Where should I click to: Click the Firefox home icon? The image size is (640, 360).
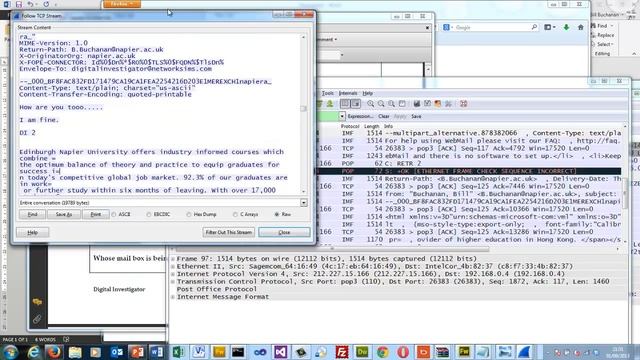click(x=580, y=27)
